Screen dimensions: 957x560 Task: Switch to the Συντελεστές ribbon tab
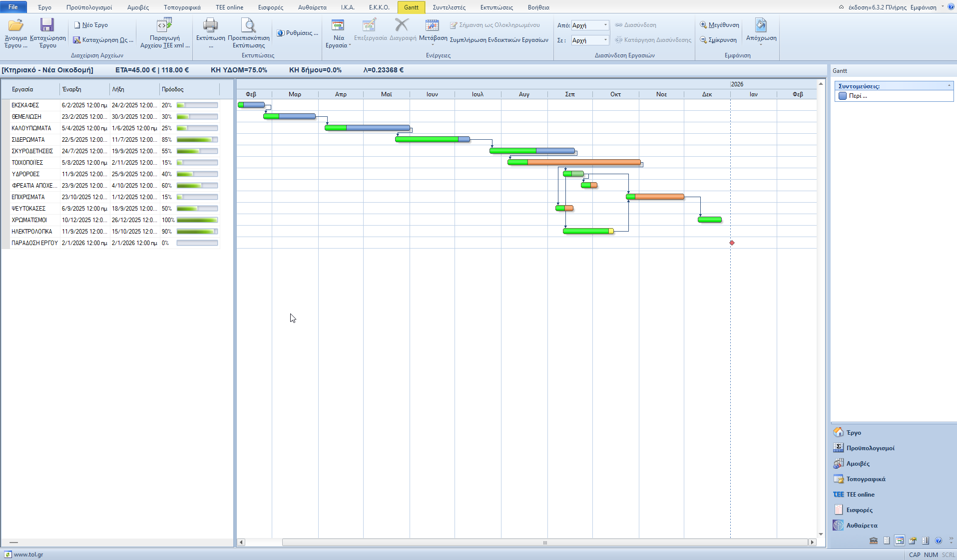coord(449,7)
